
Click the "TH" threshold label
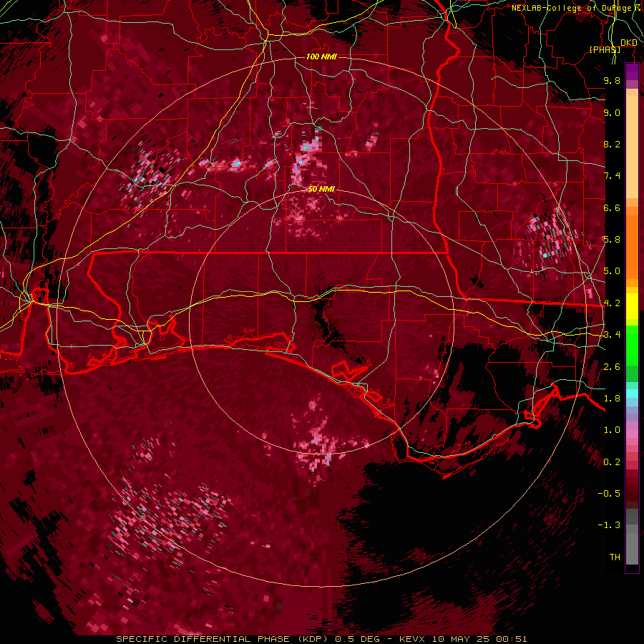pyautogui.click(x=615, y=557)
